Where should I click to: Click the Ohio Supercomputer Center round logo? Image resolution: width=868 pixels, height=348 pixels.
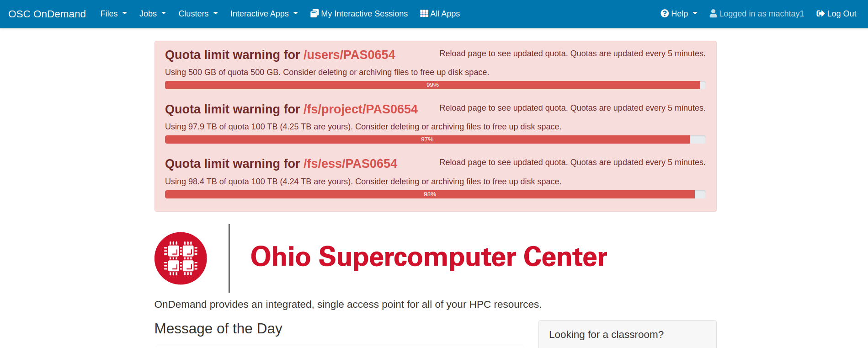tap(181, 258)
